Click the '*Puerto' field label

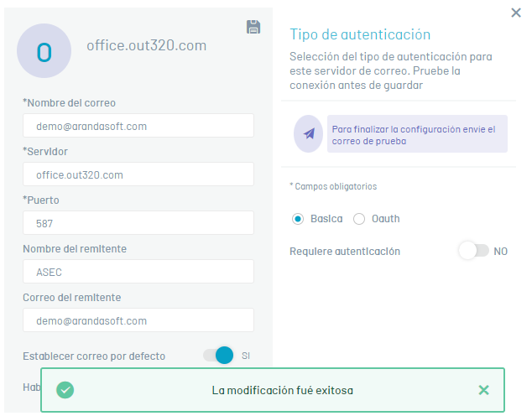pos(41,200)
